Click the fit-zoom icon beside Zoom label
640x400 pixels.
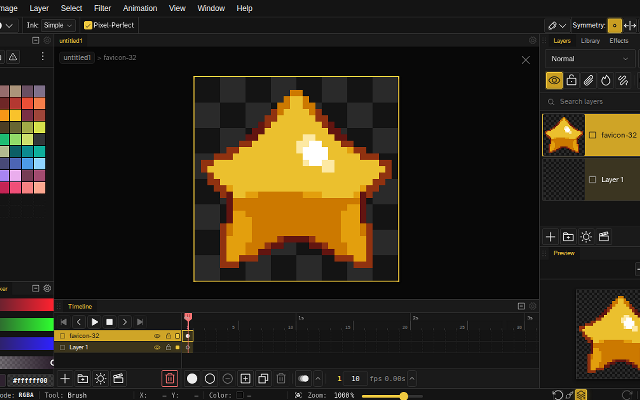(298, 395)
